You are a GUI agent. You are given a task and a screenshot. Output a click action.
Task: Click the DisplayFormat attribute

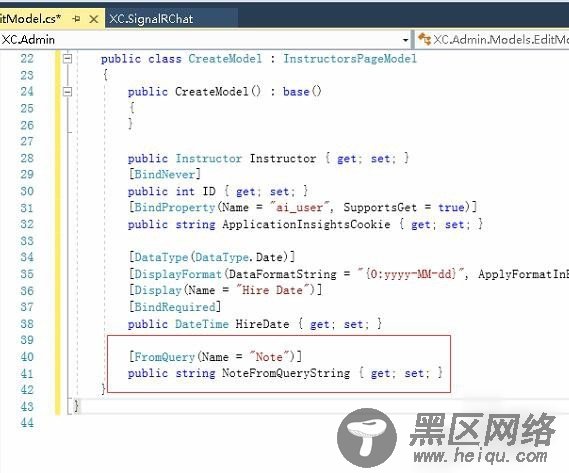[x=178, y=274]
